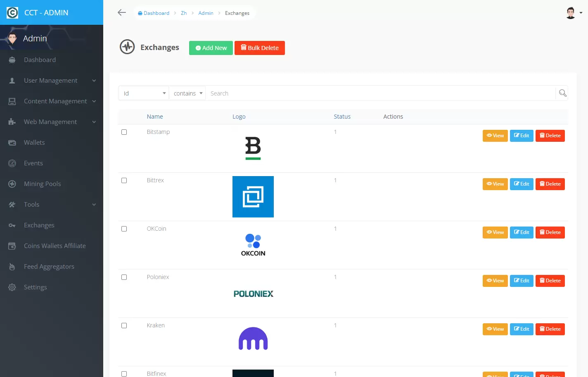588x377 pixels.
Task: Click the Settings gear icon
Action: coord(12,287)
